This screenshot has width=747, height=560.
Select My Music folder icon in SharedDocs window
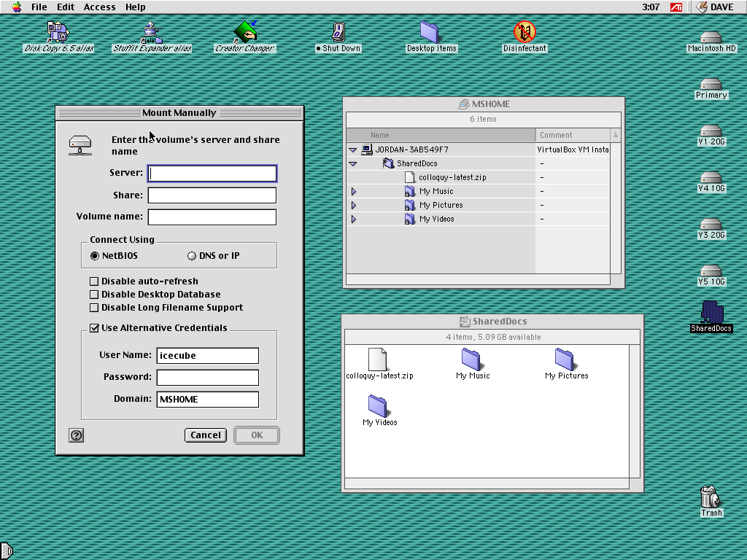pyautogui.click(x=471, y=359)
